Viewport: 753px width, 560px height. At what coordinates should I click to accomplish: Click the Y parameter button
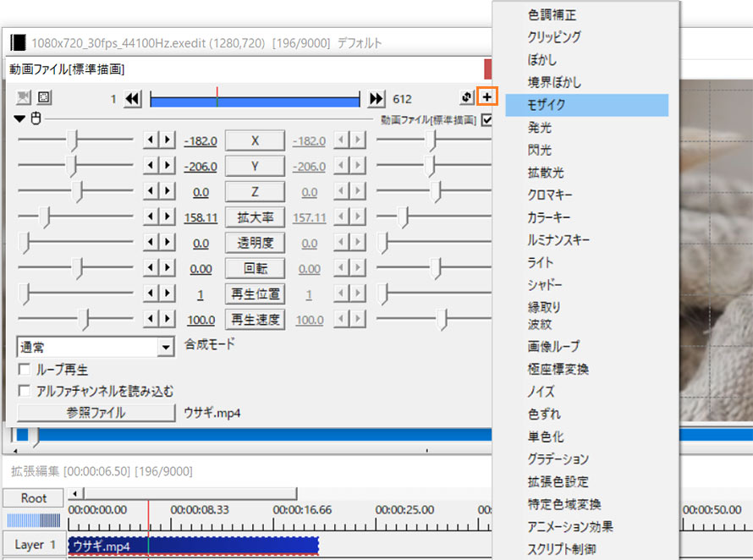255,166
